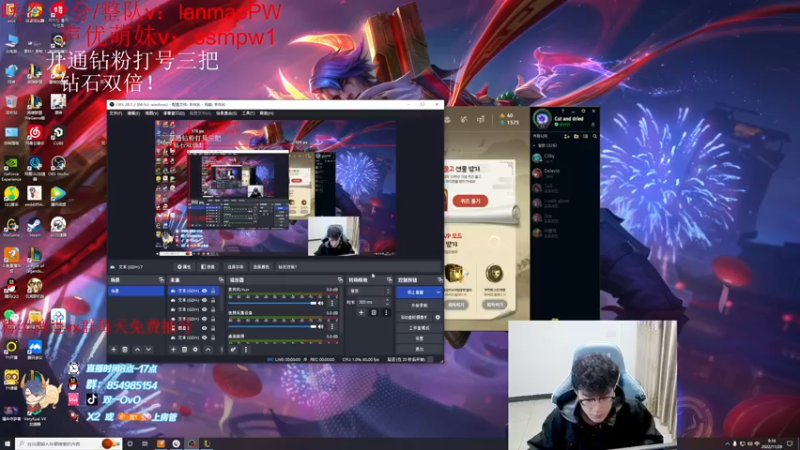Click Start Recording (开始录制) button

419,306
